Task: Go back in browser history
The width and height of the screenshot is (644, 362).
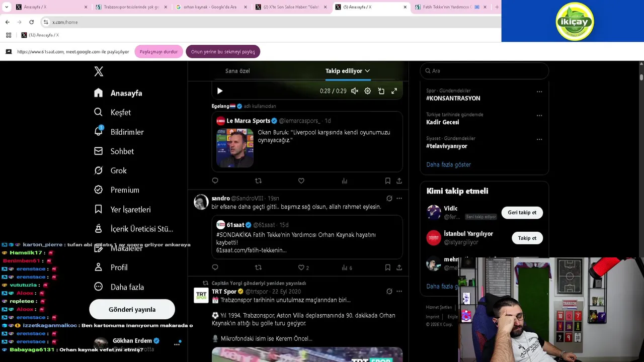Action: pos(7,22)
